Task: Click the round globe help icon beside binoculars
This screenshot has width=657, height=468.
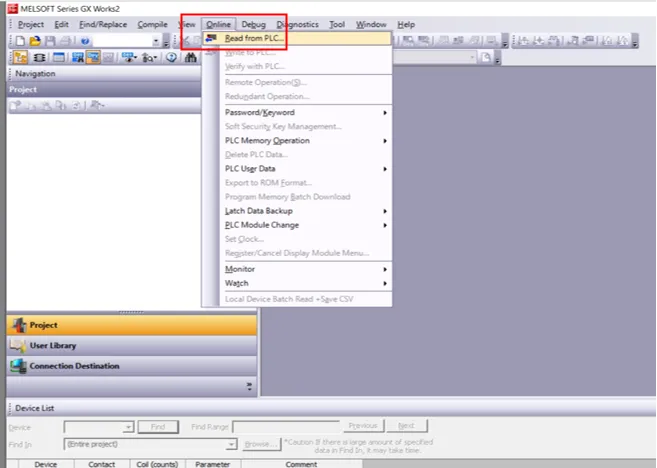Action: pyautogui.click(x=171, y=57)
